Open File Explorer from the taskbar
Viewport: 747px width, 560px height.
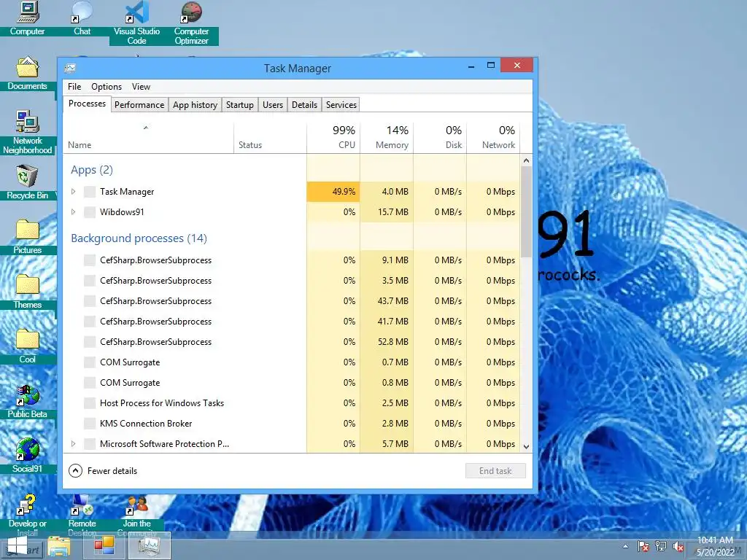[x=59, y=547]
